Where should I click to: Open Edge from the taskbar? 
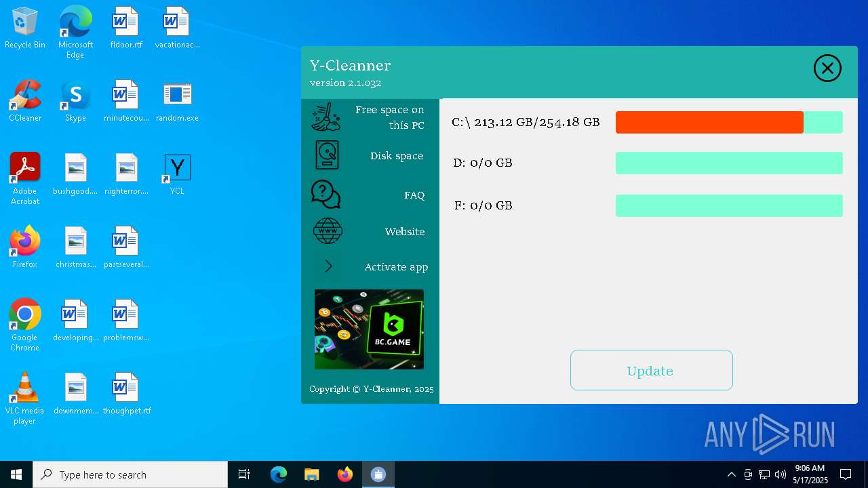click(279, 474)
